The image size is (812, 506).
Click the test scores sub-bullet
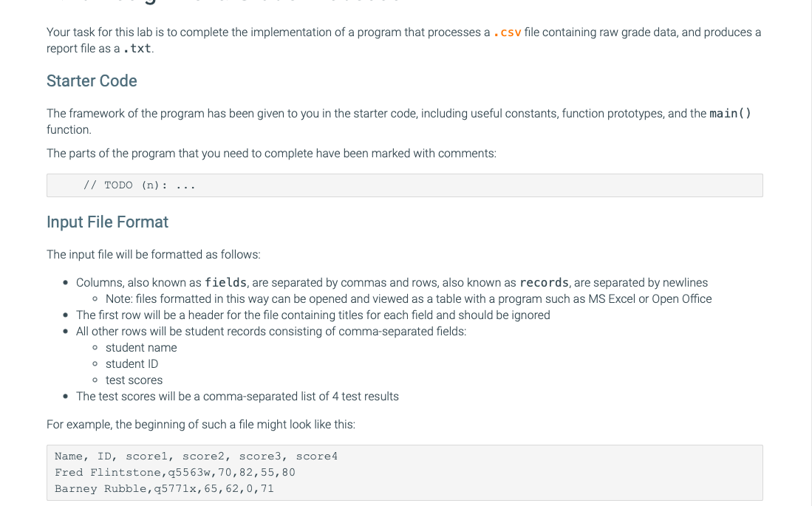[x=134, y=380]
